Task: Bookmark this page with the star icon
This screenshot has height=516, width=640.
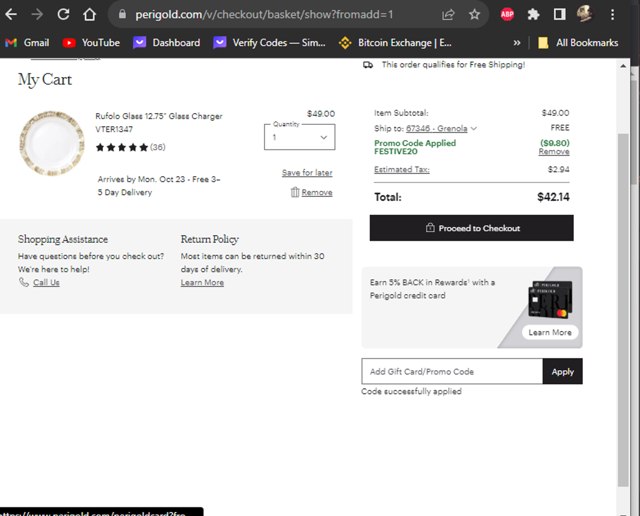Action: [474, 15]
